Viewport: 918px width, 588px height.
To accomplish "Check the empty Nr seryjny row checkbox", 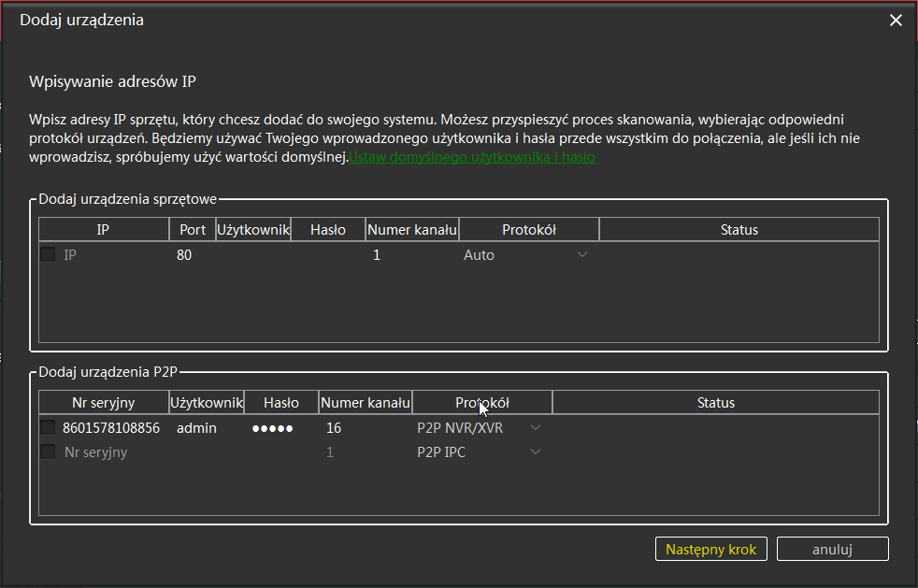I will [48, 452].
